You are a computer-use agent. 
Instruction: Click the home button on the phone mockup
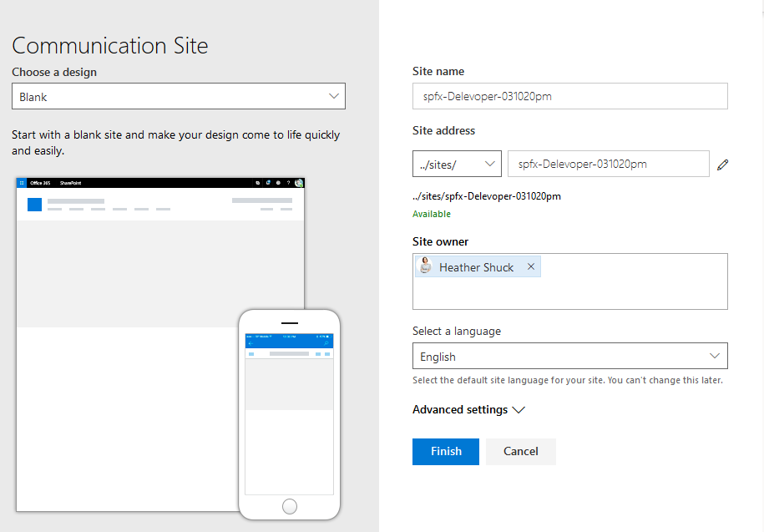point(290,505)
